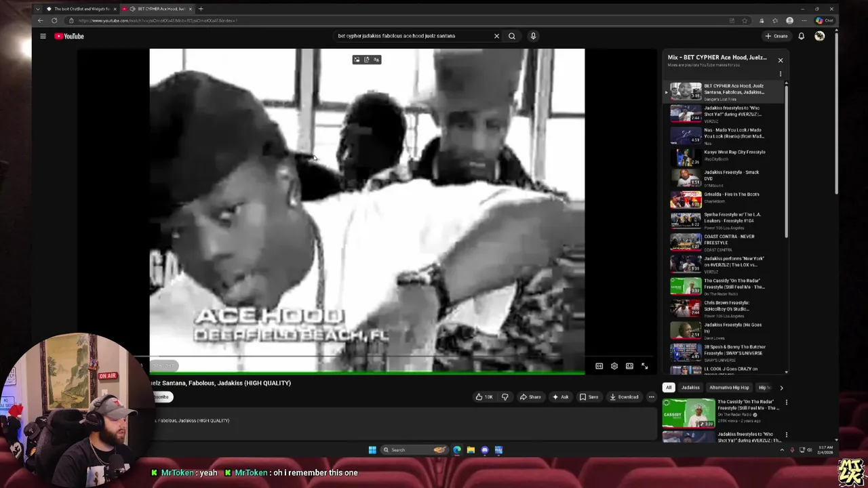Select 'Chris Brown Freestyle' in the Mix list
The image size is (868, 488).
pos(722,308)
